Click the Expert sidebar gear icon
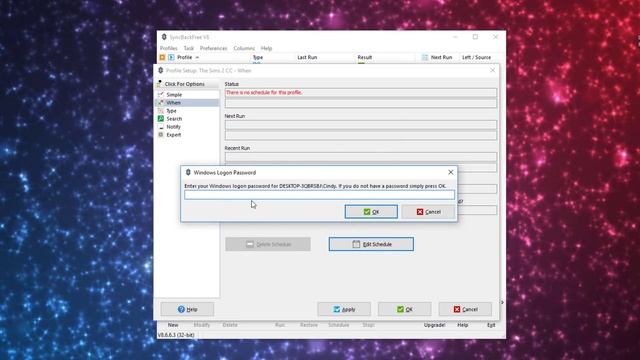The image size is (640, 360). [161, 135]
